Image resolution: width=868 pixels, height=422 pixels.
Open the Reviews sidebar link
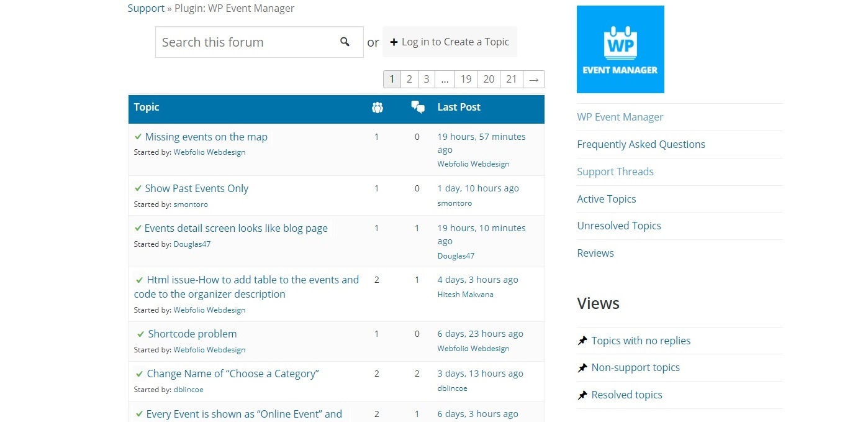pyautogui.click(x=595, y=253)
